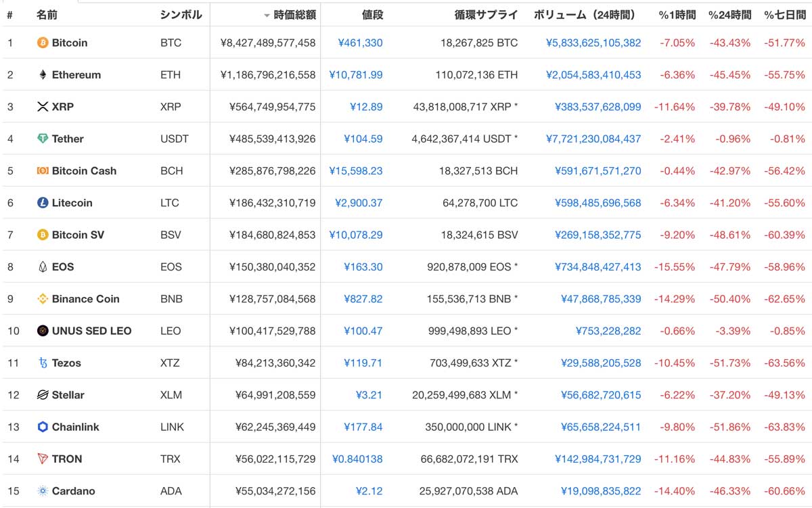Click TRON price ¥0.840138
Screen dimensions: 812x508
click(x=357, y=459)
